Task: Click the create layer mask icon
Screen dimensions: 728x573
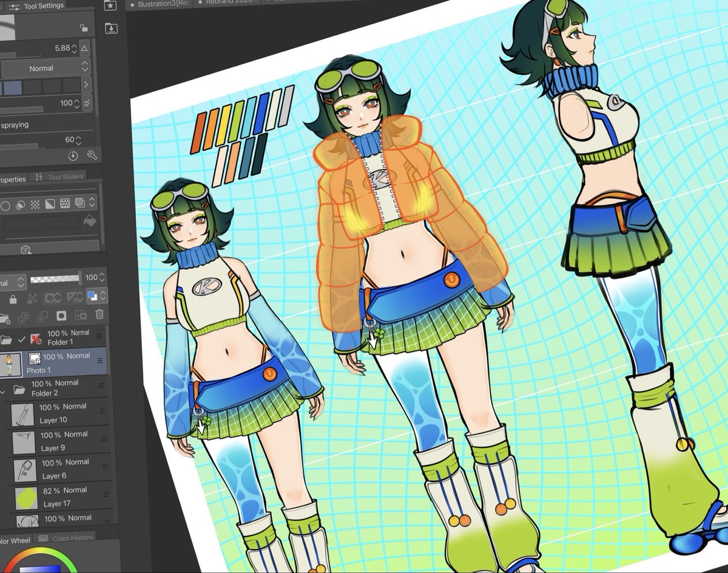Action: [61, 316]
